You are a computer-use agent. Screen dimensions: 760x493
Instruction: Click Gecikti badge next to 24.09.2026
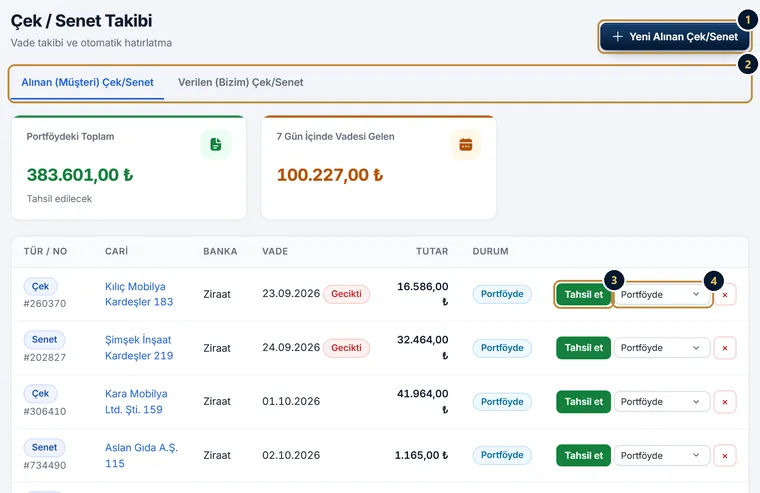pos(346,348)
